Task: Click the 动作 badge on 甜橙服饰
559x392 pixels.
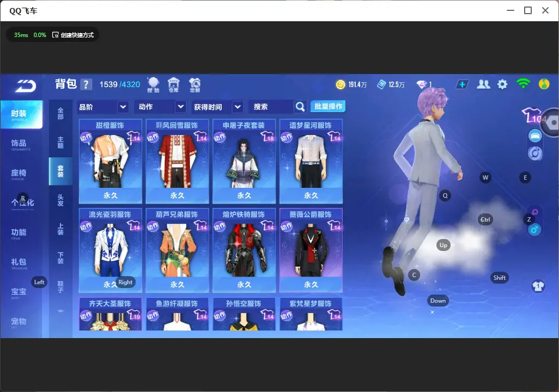Action: coord(86,138)
